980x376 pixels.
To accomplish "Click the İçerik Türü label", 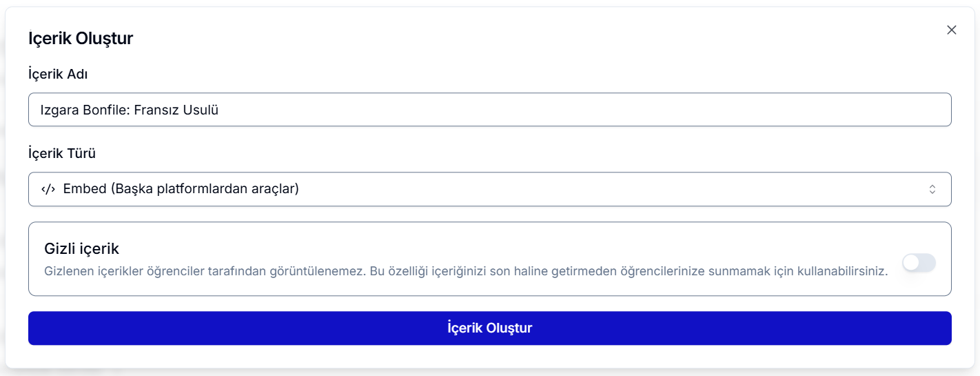I will (x=62, y=153).
